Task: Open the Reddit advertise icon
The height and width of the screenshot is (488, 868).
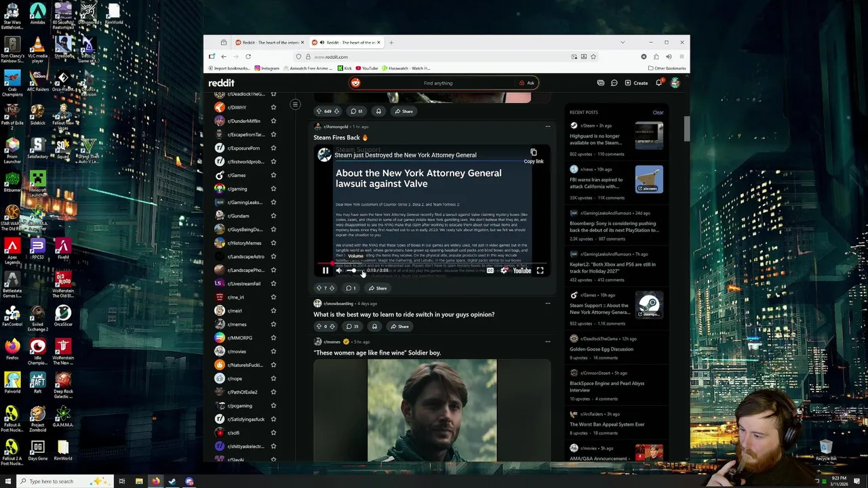Action: (601, 83)
